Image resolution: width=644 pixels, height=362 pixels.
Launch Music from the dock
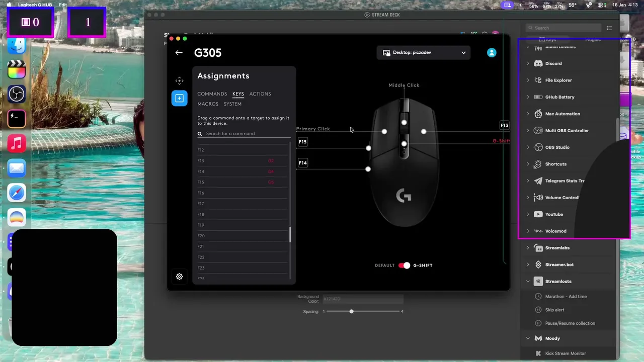[x=17, y=144]
